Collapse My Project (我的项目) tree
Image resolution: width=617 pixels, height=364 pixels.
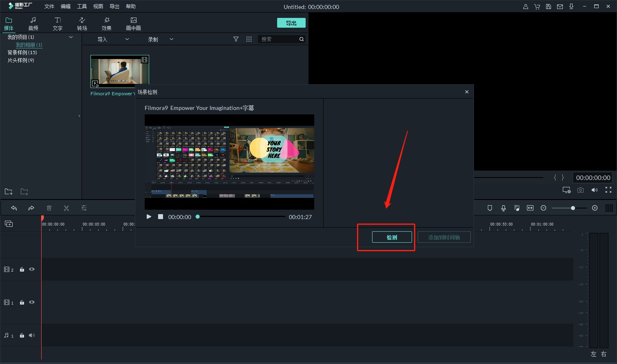71,37
